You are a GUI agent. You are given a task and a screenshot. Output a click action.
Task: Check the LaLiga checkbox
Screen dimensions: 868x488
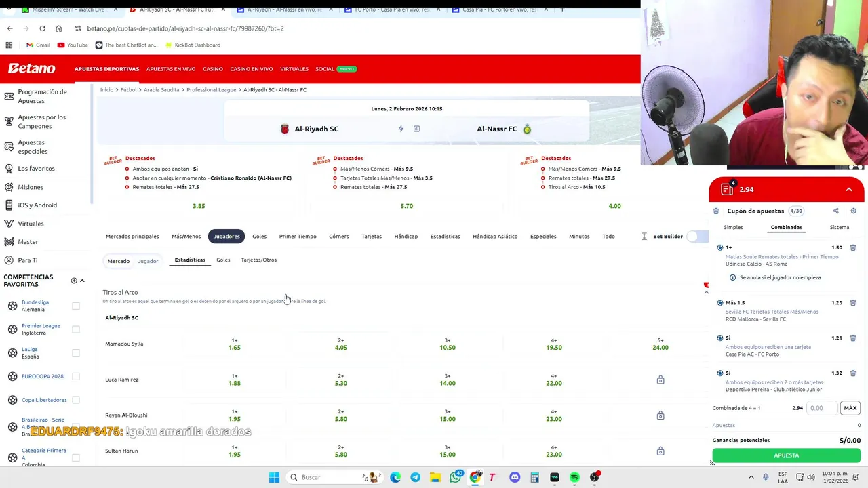76,352
